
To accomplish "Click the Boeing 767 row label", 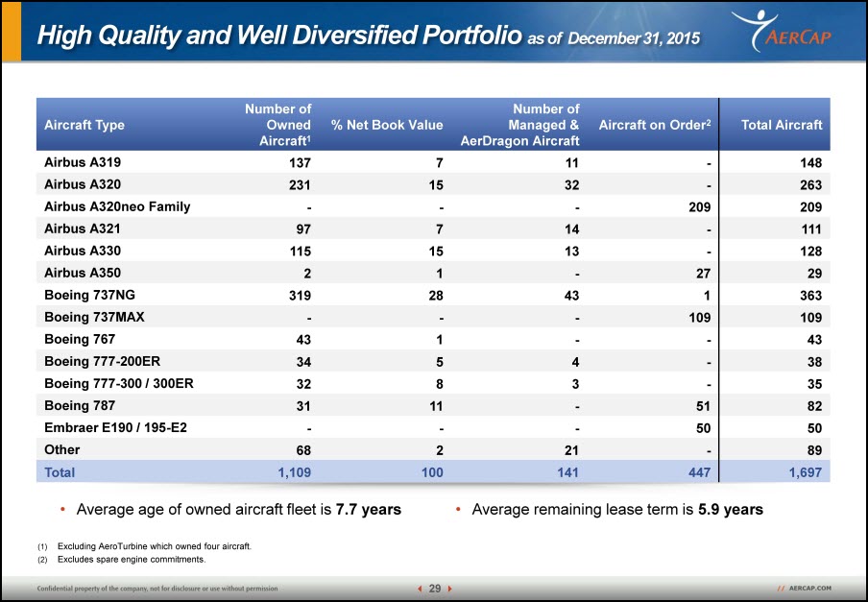I will click(80, 339).
